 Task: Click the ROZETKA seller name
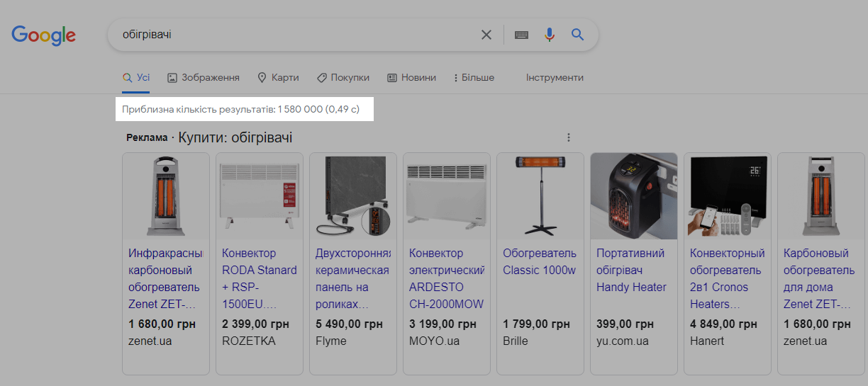(x=249, y=341)
